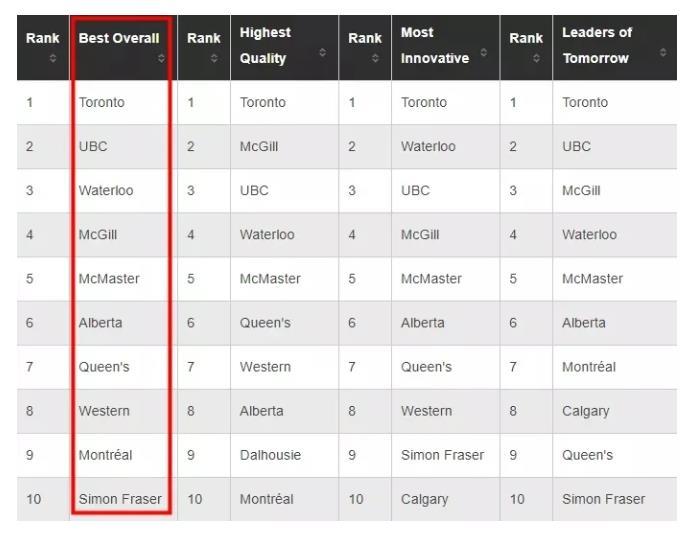The width and height of the screenshot is (689, 533).
Task: Click Waterloo in the Best Overall column
Action: (106, 190)
